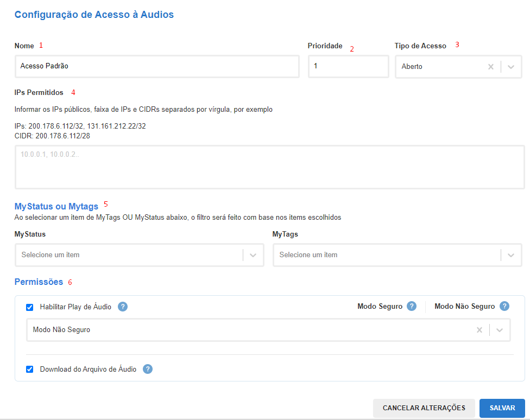The image size is (530, 420).
Task: Select the 'Informar os IPs públicos' instruction text
Action: click(x=143, y=110)
